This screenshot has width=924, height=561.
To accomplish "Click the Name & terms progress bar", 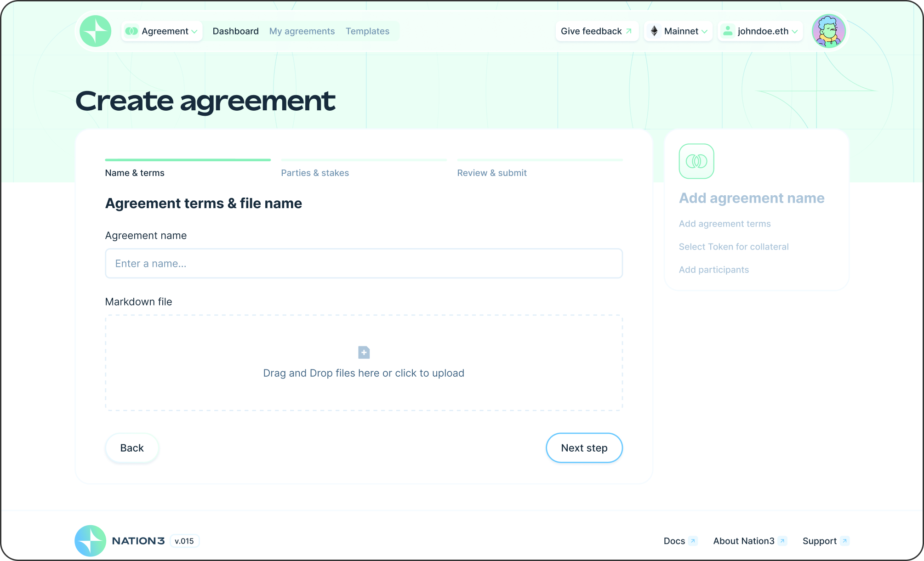I will click(188, 160).
